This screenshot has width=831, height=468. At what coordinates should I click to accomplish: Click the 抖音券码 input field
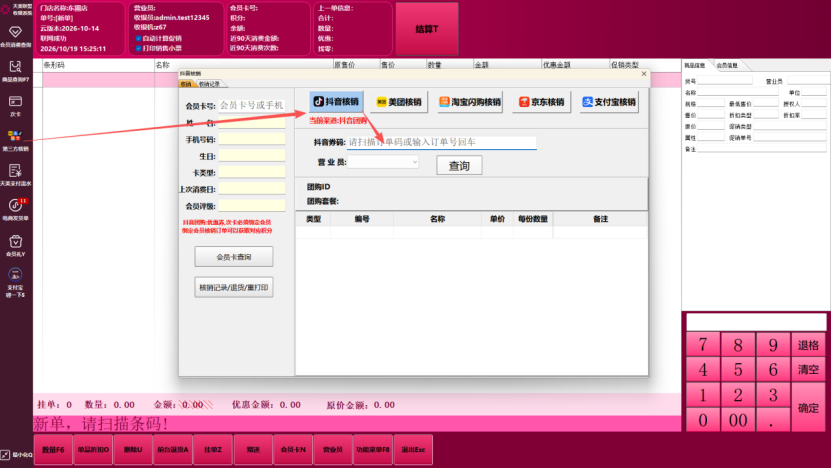coord(442,142)
